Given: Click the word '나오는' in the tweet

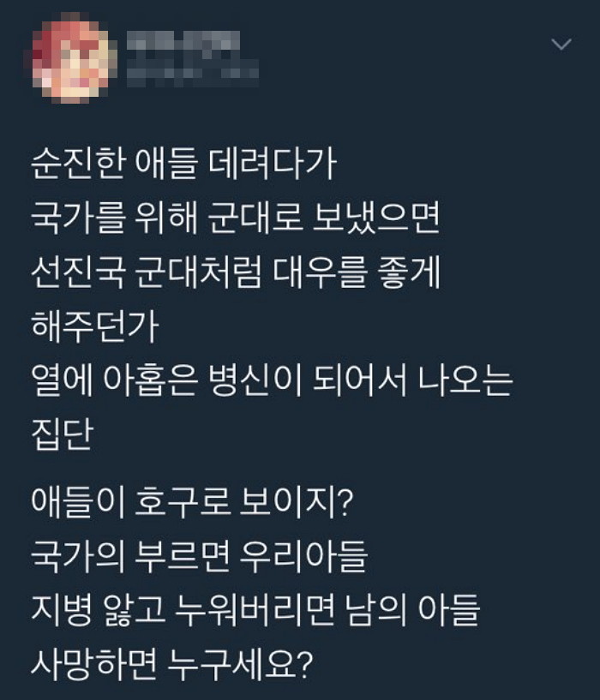Looking at the screenshot, I should pyautogui.click(x=465, y=380).
